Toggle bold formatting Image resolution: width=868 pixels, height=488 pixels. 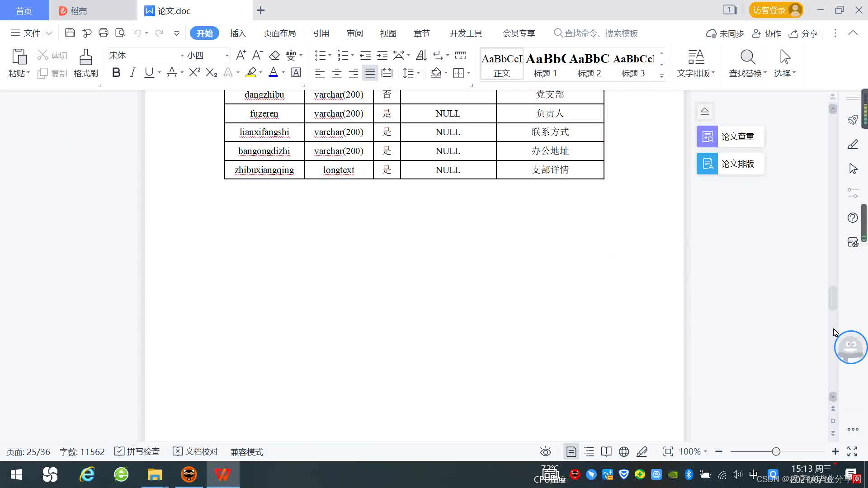tap(116, 72)
